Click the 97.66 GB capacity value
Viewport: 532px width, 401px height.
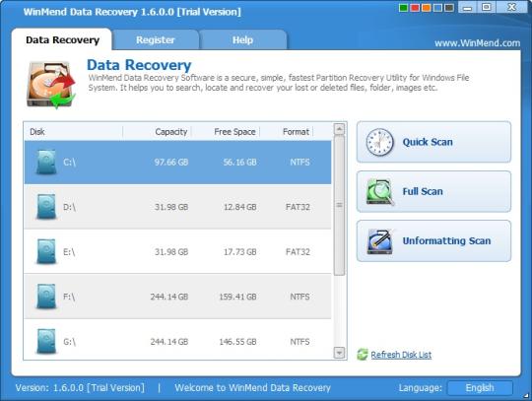[171, 163]
